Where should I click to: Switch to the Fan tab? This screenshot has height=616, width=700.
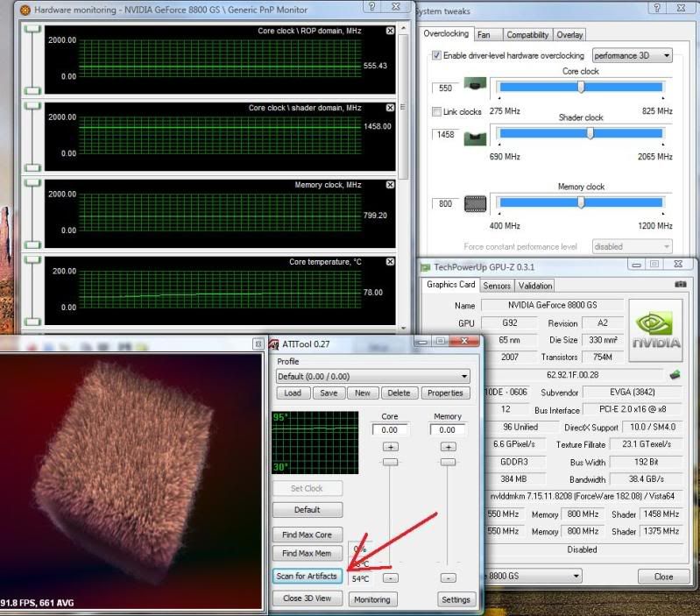click(484, 35)
